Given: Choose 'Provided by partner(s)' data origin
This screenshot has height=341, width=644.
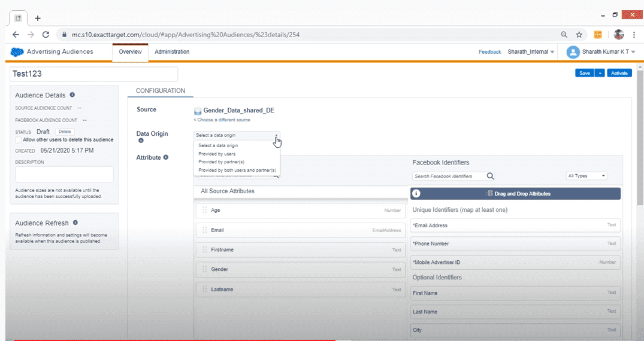Looking at the screenshot, I should point(221,162).
